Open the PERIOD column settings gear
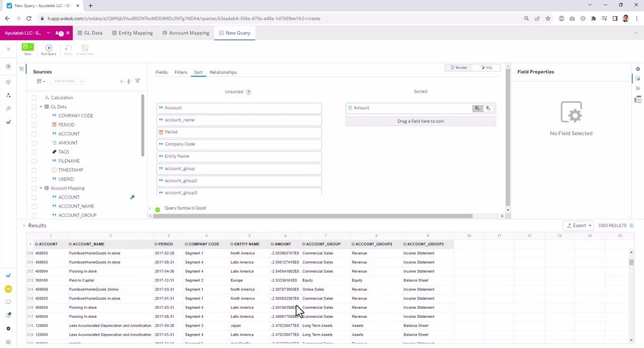 point(156,244)
